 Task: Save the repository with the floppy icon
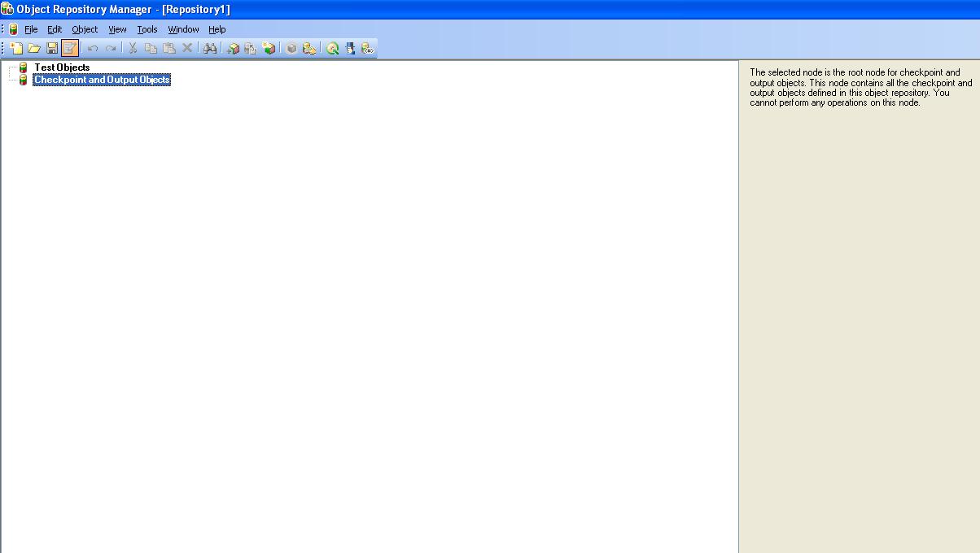coord(52,49)
